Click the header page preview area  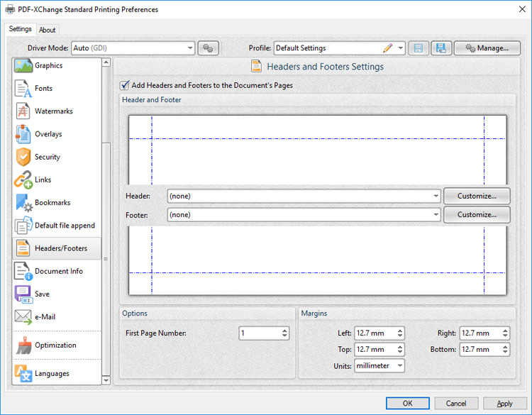(318, 150)
